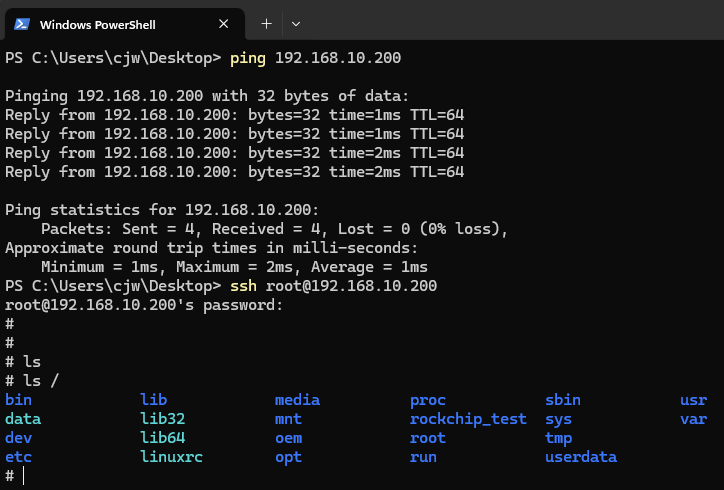724x490 pixels.
Task: Click the proc directory name
Action: pyautogui.click(x=428, y=400)
